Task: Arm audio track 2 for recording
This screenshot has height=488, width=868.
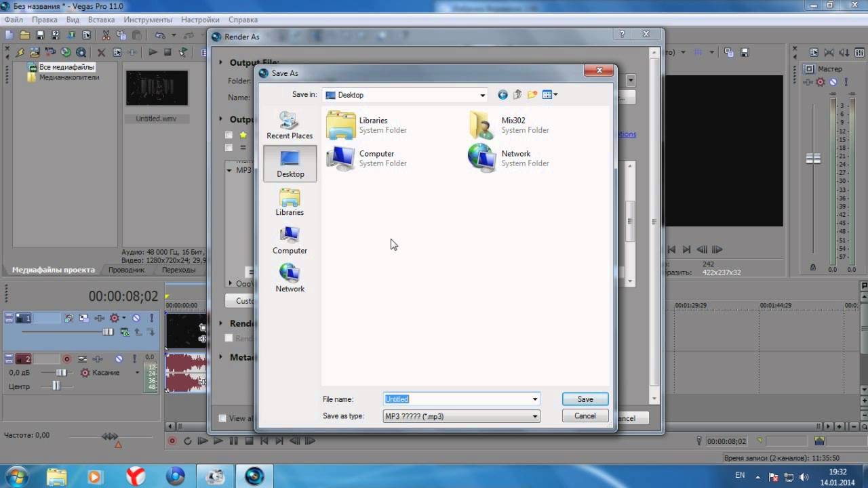Action: [66, 359]
